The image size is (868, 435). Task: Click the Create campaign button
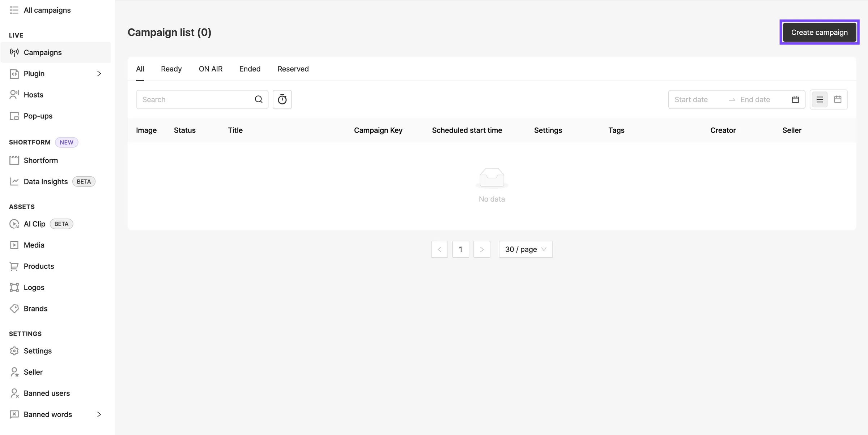(x=819, y=32)
